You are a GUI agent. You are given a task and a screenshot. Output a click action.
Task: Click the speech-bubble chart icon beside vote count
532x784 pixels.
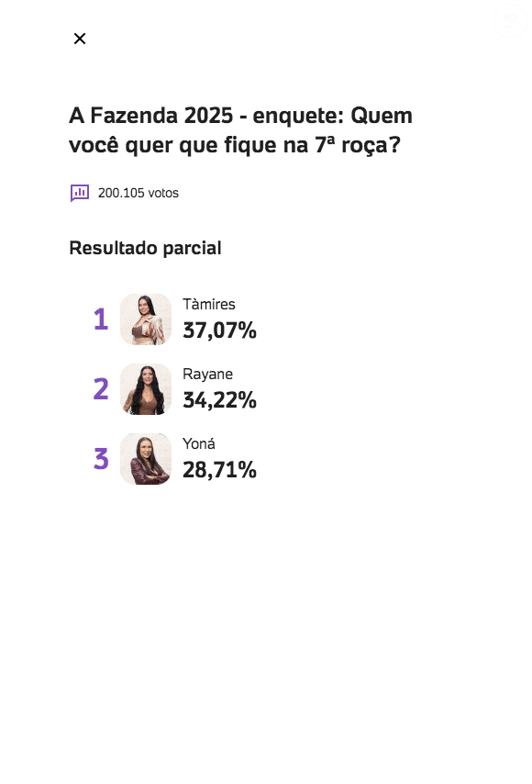(80, 193)
